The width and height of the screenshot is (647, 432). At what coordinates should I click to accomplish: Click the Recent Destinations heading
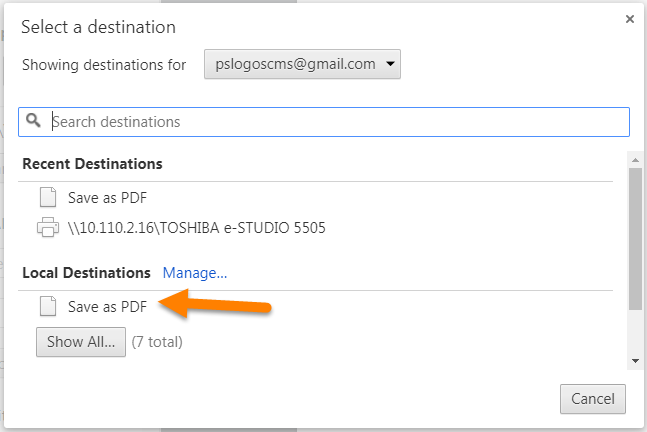coord(92,164)
